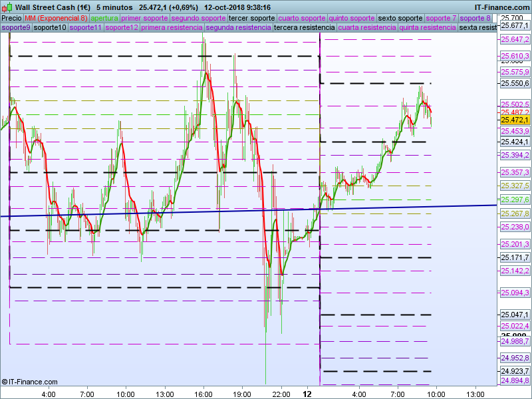The width and height of the screenshot is (532, 399).
Task: Open the quinto soporte label
Action: [352, 18]
